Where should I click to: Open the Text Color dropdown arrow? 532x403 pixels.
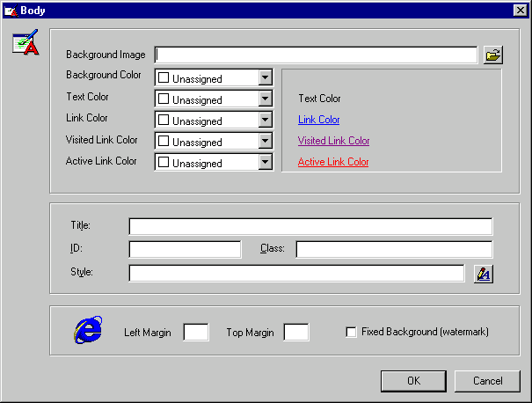[x=265, y=99]
